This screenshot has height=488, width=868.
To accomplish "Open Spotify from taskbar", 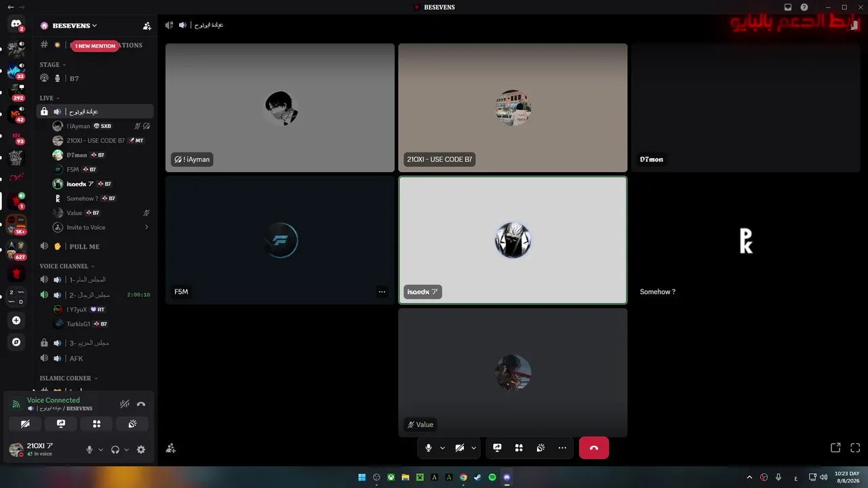I will point(492,477).
